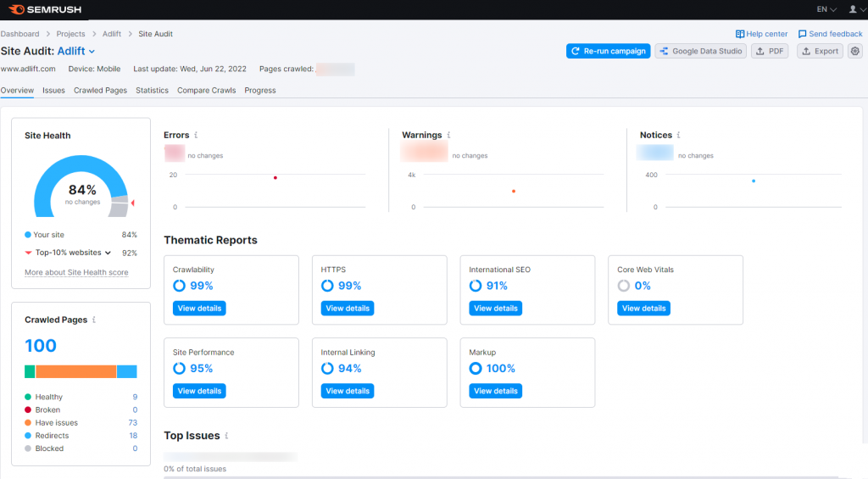Go to Dashboard breadcrumb
Screen dimensions: 868x479
(x=20, y=34)
